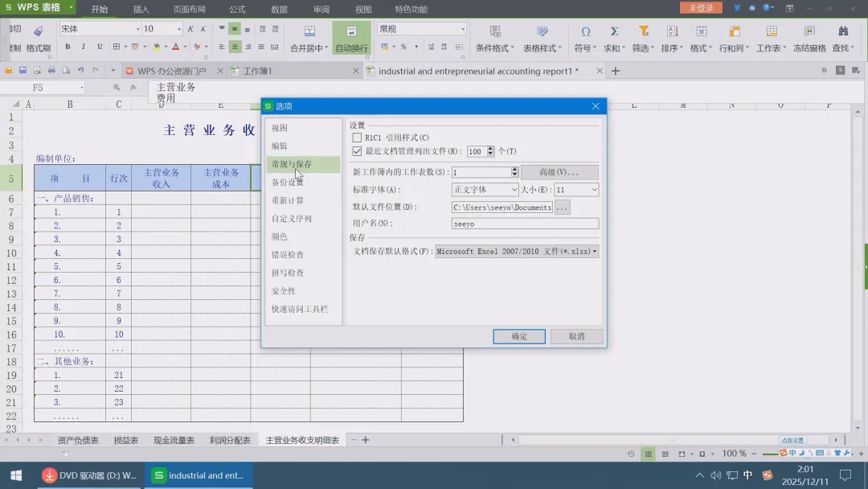Open the 插入 ribbon tab

141,9
